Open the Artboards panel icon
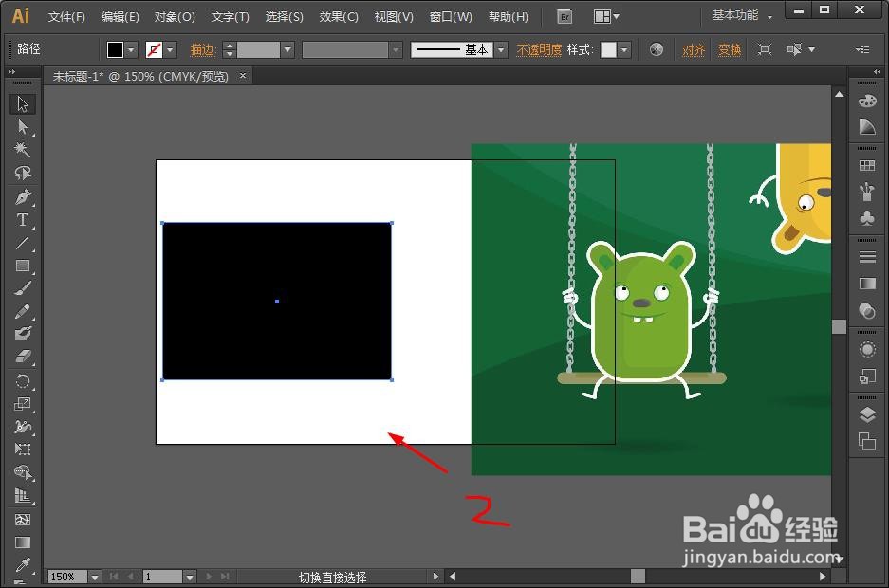 [x=867, y=441]
